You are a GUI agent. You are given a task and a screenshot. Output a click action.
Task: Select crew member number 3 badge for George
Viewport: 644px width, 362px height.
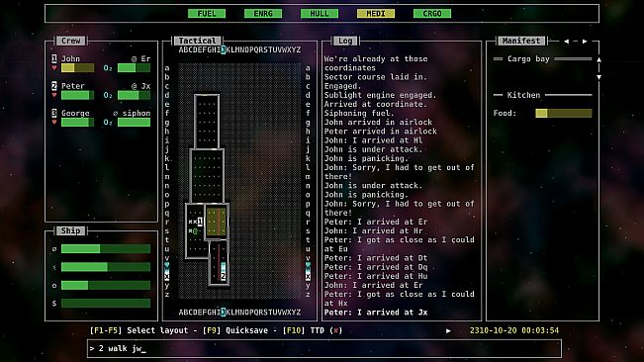point(54,113)
